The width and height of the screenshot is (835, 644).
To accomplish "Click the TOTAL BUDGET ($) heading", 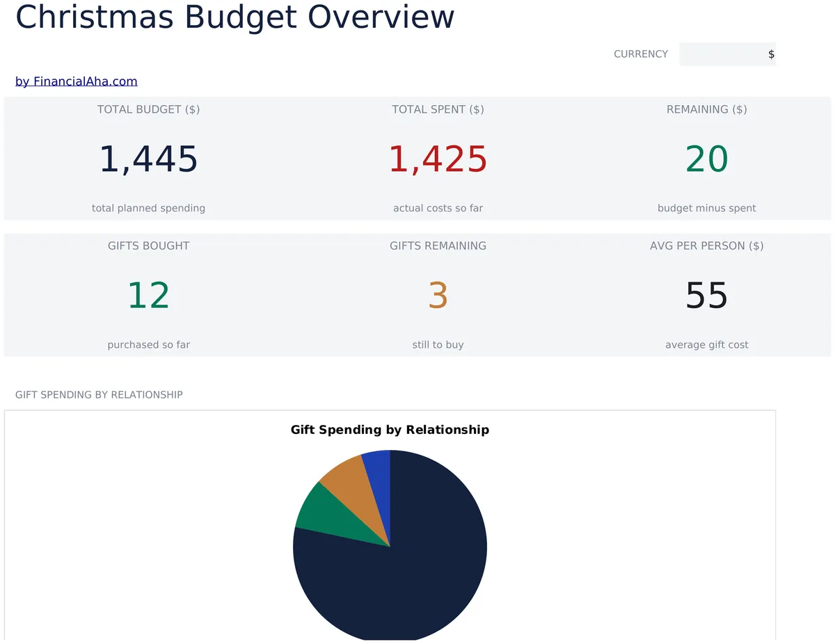I will tap(149, 109).
